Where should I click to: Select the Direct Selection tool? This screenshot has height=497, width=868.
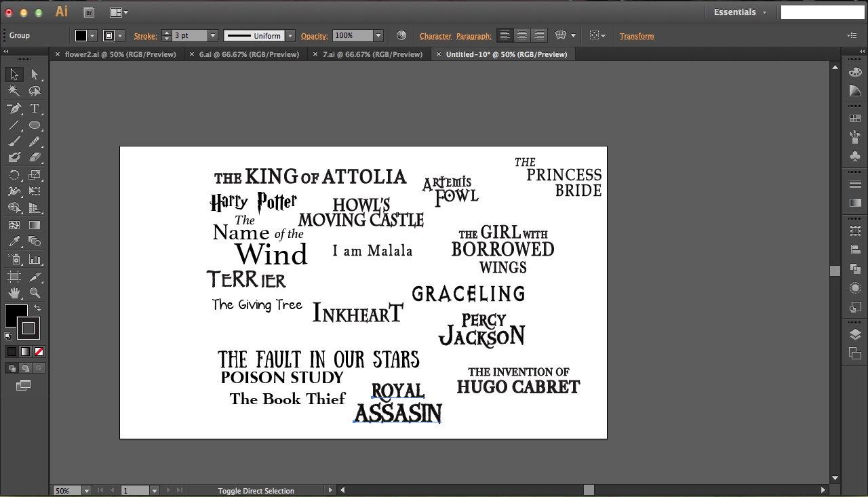[x=35, y=75]
